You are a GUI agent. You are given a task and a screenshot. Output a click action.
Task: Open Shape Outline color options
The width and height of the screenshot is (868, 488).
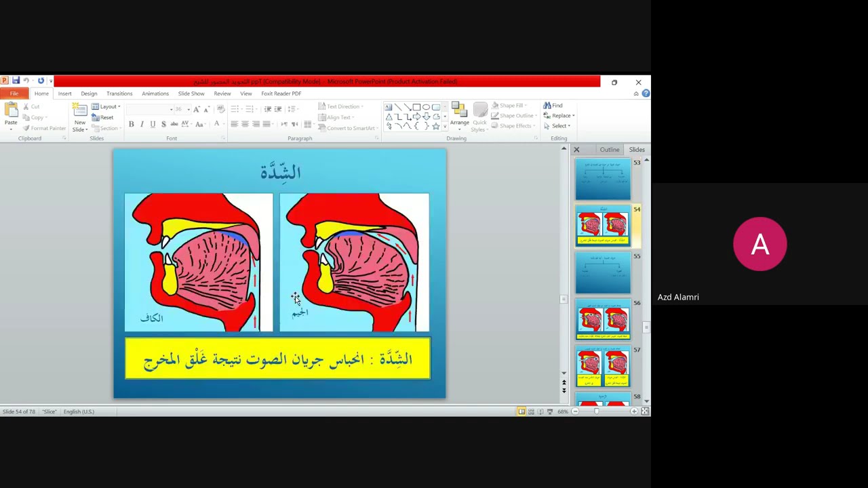[x=514, y=116]
